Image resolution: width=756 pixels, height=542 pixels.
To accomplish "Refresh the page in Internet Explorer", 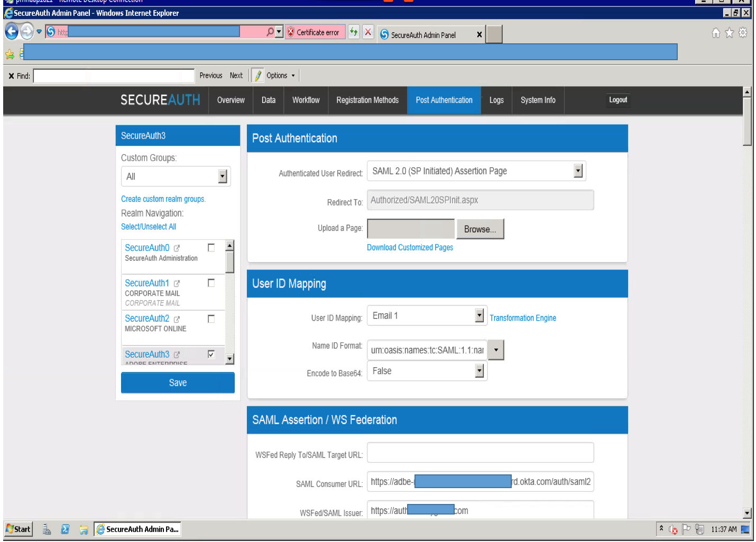I will coord(354,32).
